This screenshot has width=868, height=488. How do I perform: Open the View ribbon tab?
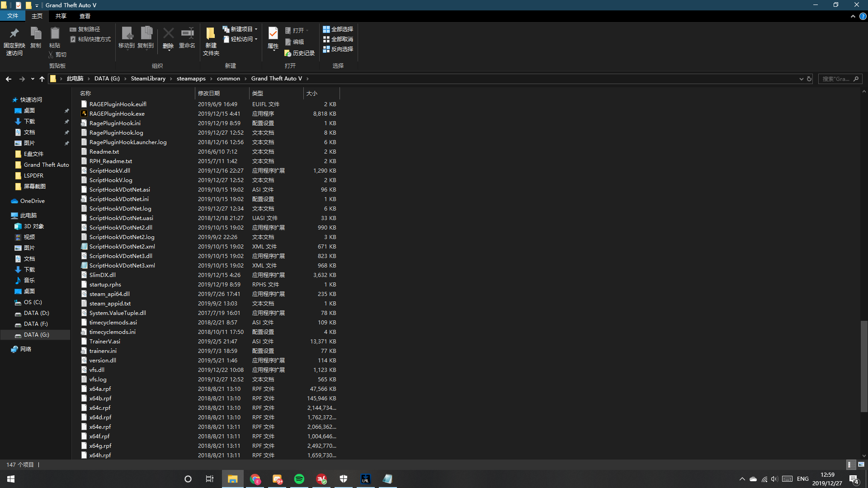tap(85, 16)
